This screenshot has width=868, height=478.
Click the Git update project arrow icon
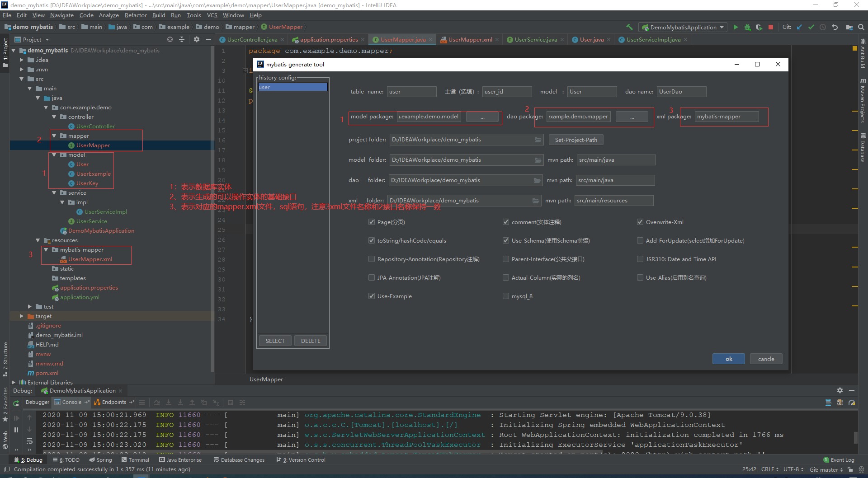click(799, 27)
